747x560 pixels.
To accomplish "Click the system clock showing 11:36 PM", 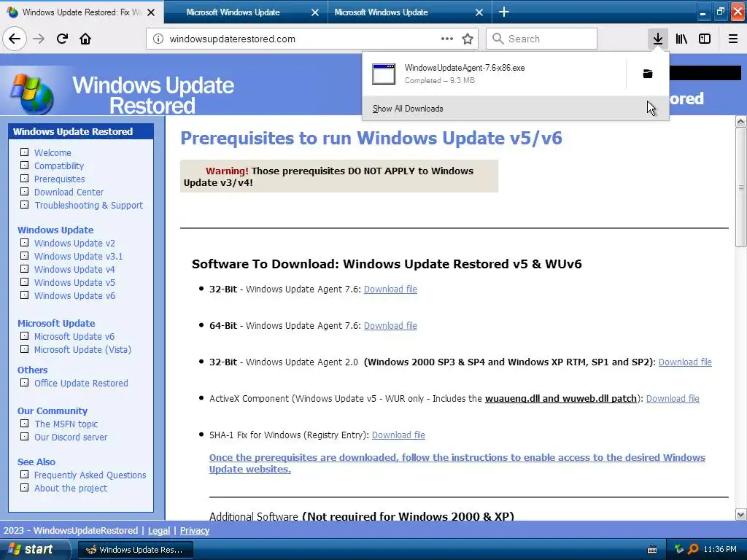I will click(x=720, y=550).
